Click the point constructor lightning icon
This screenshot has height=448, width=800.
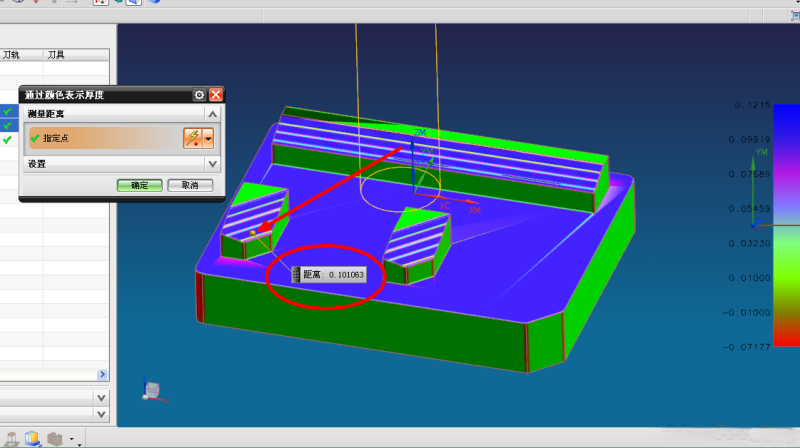pyautogui.click(x=192, y=138)
